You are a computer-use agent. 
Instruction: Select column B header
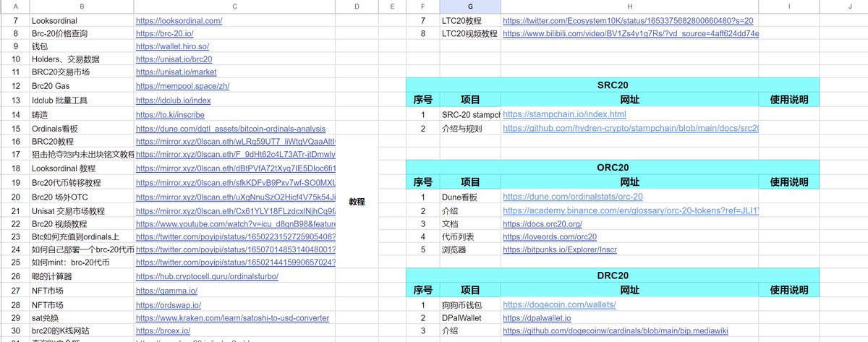[81, 7]
